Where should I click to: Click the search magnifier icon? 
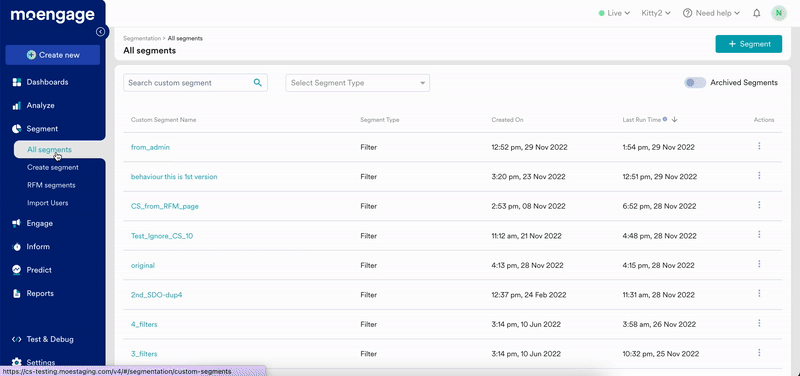click(258, 82)
